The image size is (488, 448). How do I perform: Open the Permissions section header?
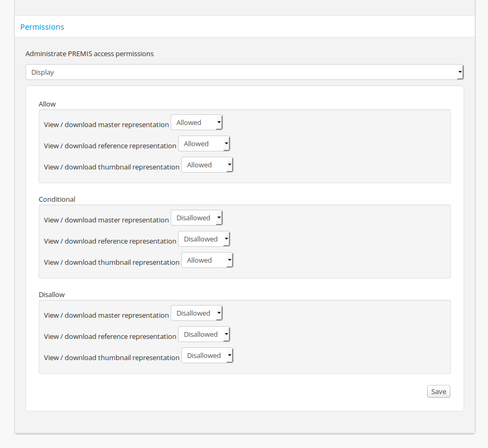[42, 27]
